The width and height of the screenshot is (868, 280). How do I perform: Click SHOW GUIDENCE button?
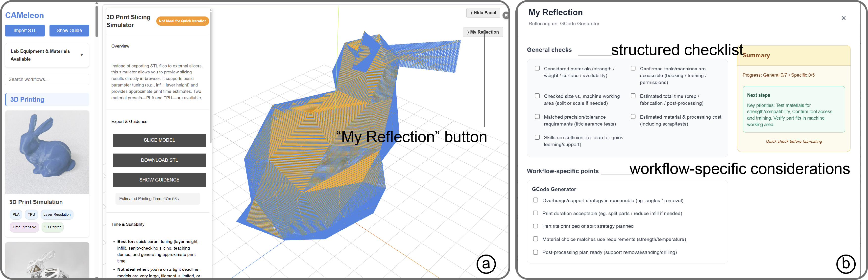(159, 180)
